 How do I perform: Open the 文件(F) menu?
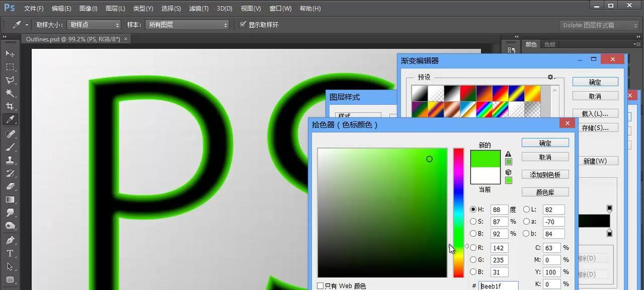tap(34, 8)
